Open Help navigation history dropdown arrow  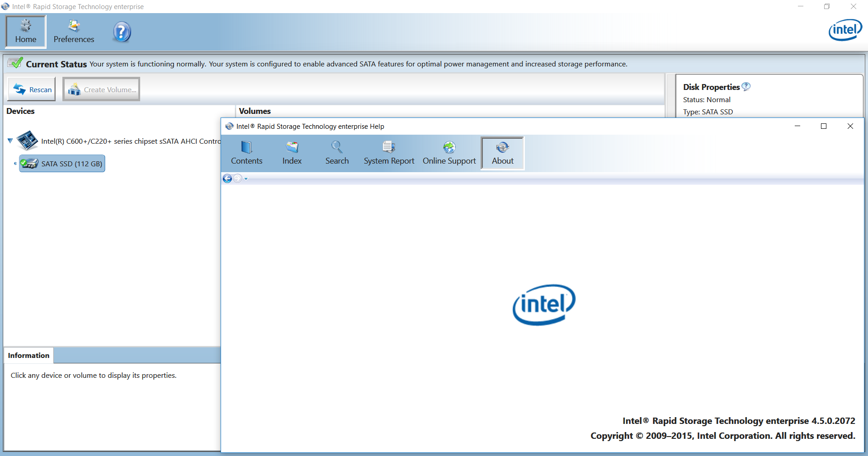(x=246, y=179)
